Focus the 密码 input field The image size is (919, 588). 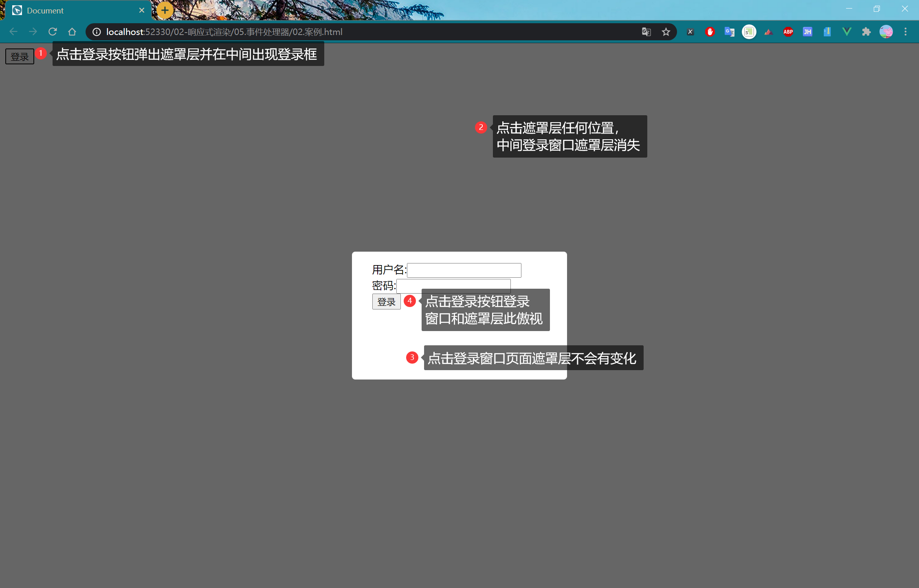tap(453, 285)
